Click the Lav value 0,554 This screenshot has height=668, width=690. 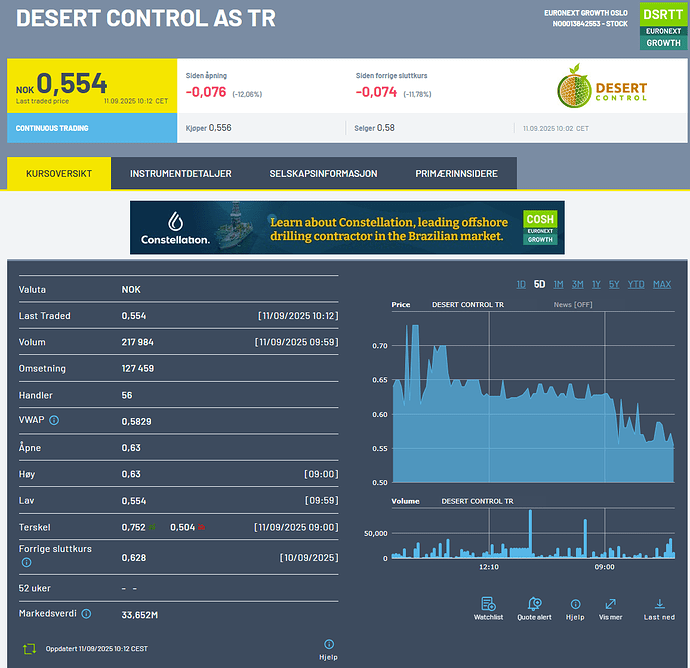[x=134, y=501]
